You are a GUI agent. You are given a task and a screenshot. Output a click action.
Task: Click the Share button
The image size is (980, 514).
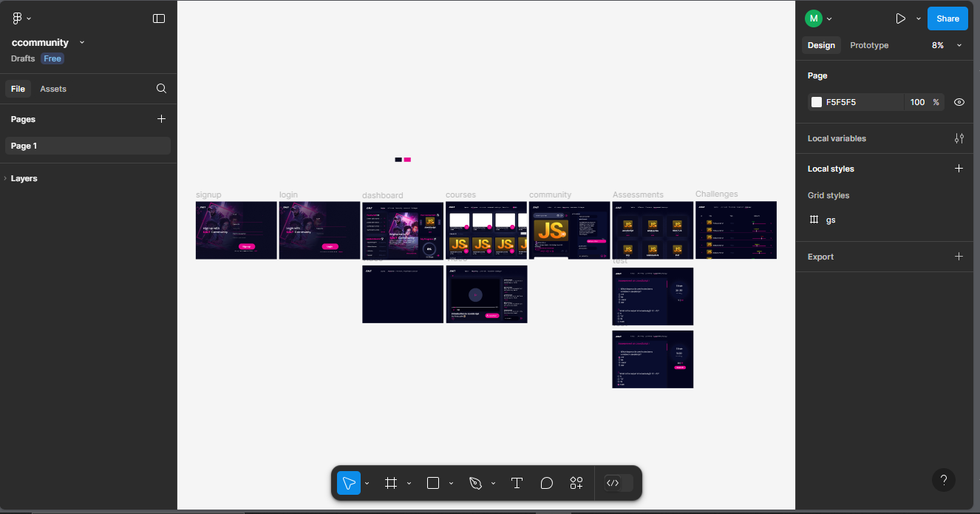point(947,18)
